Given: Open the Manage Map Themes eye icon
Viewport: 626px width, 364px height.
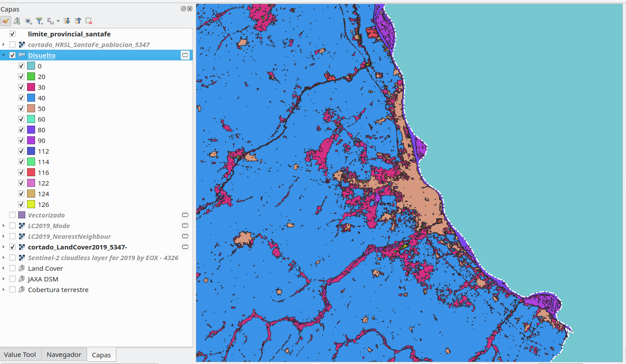Looking at the screenshot, I should pyautogui.click(x=28, y=21).
